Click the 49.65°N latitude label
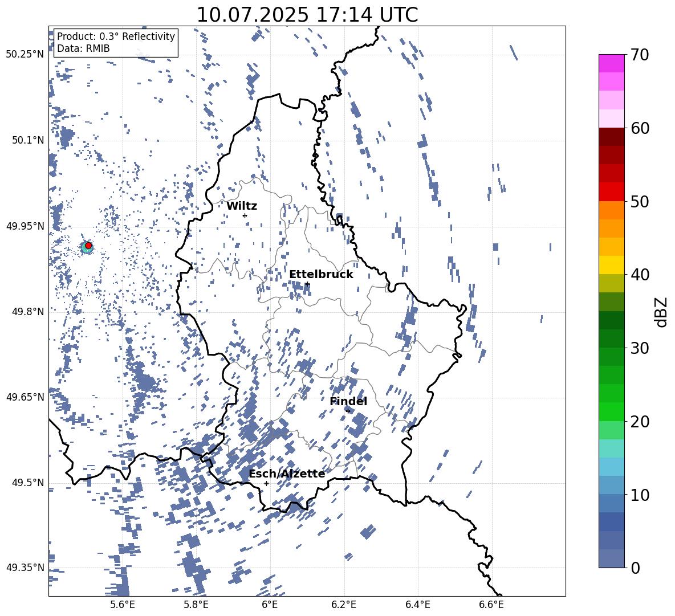Screen dimensions: 675x616 pos(25,397)
